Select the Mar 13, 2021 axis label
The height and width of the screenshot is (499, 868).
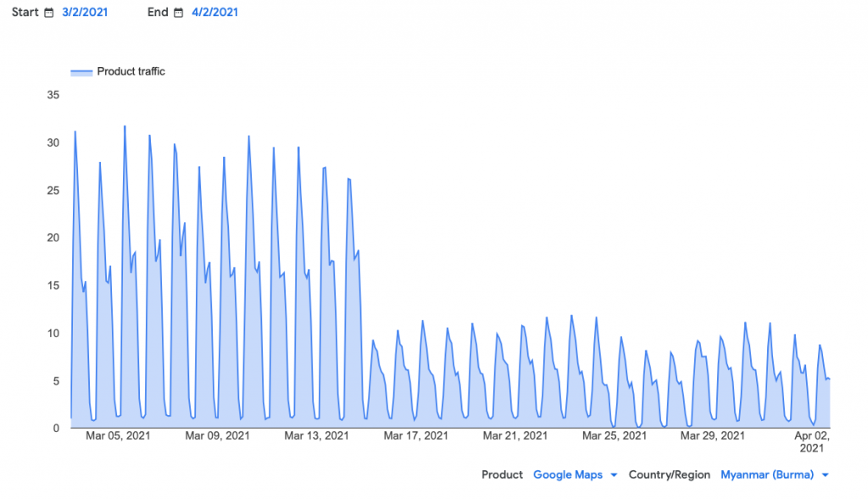[x=316, y=436]
